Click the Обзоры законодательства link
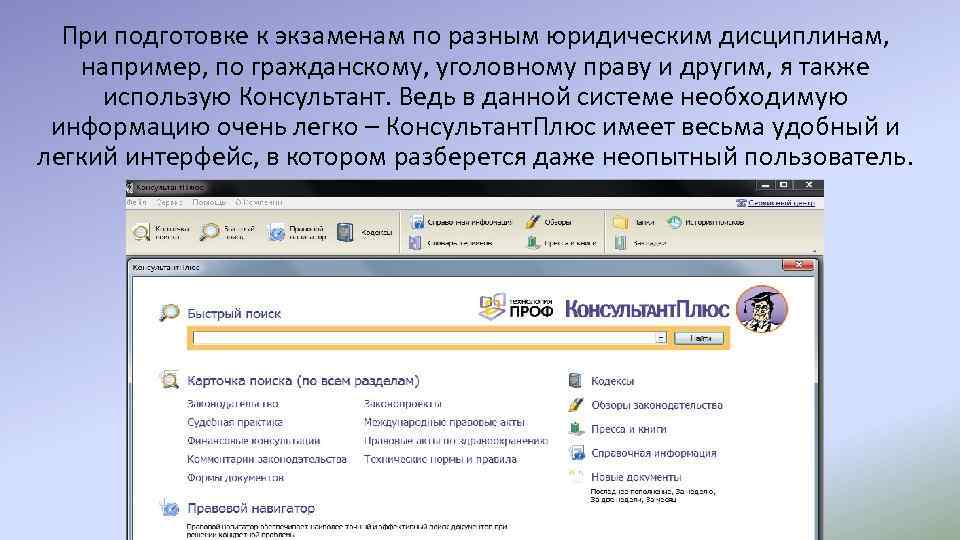Image resolution: width=960 pixels, height=540 pixels. (x=657, y=405)
